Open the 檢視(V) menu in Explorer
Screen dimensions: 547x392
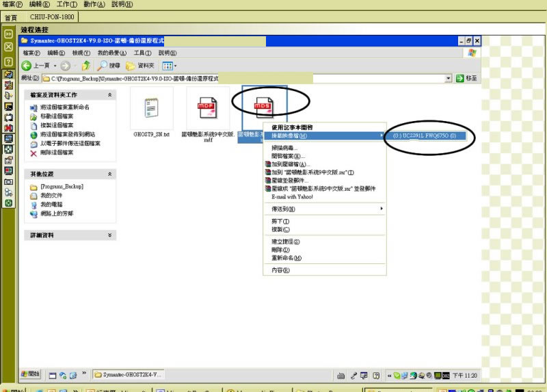pos(81,53)
